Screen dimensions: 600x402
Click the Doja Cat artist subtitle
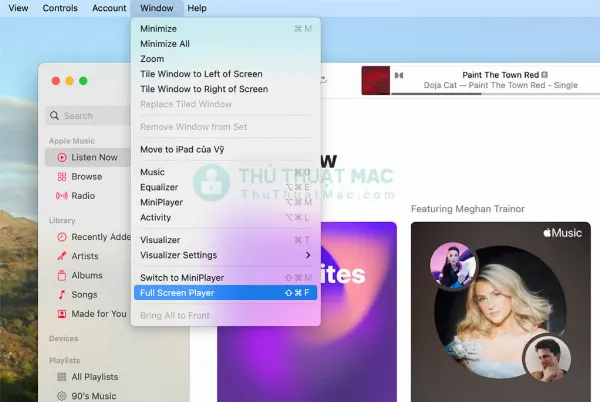(501, 85)
